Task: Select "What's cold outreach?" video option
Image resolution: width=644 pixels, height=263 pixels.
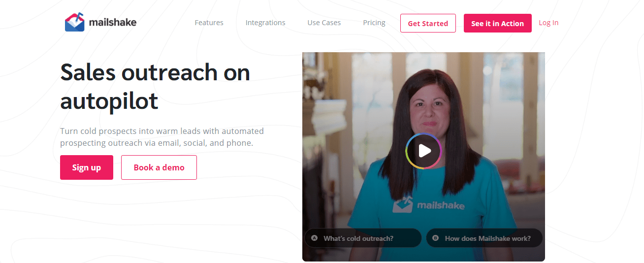Action: [x=363, y=238]
